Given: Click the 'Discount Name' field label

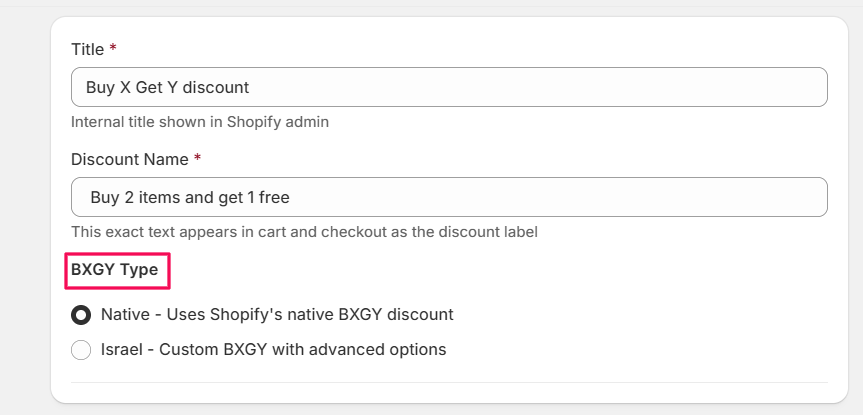Looking at the screenshot, I should [x=130, y=158].
